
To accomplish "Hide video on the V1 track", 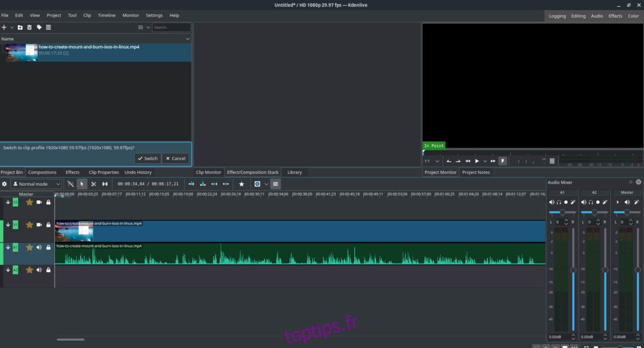I will coord(39,225).
